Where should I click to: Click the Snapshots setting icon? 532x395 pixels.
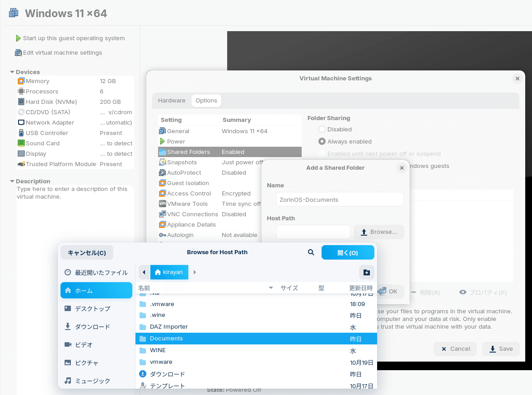pos(163,162)
